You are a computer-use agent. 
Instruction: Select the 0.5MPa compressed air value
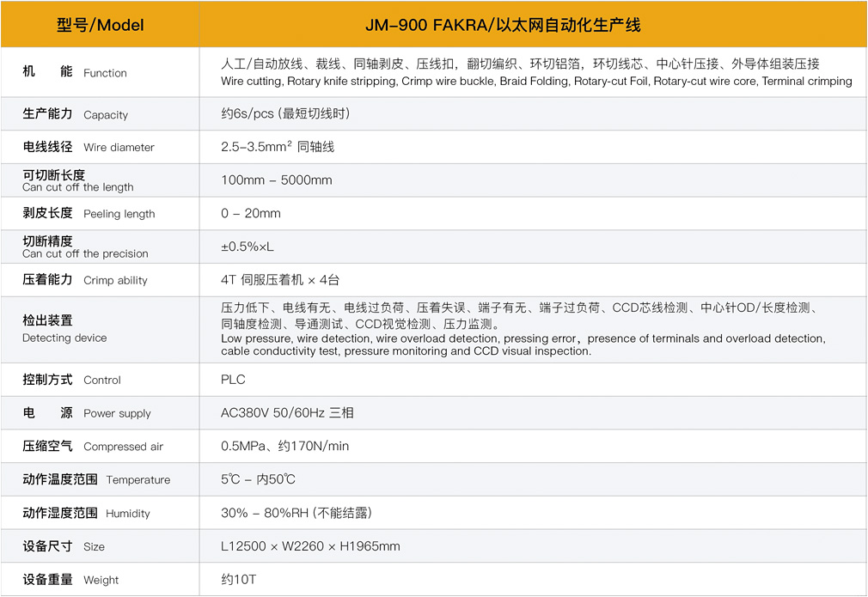pos(284,446)
